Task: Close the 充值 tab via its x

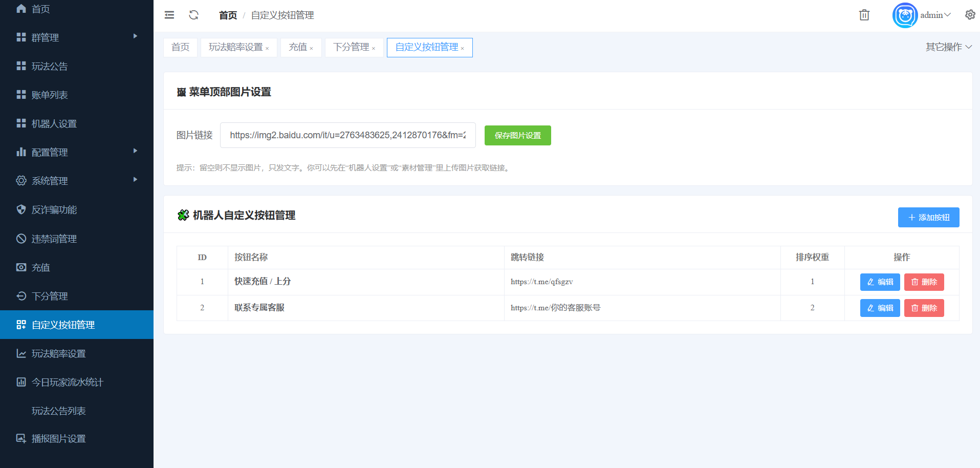Action: pyautogui.click(x=311, y=49)
